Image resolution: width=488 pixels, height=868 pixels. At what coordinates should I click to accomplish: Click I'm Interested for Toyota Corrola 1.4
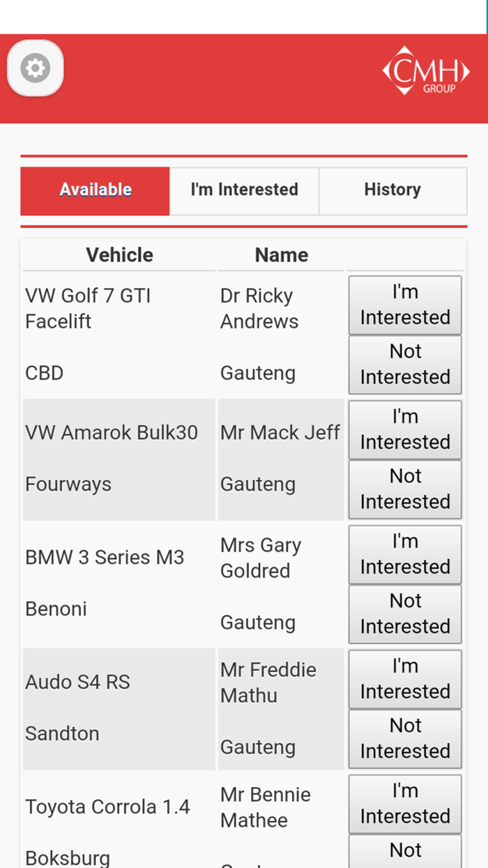pyautogui.click(x=404, y=803)
